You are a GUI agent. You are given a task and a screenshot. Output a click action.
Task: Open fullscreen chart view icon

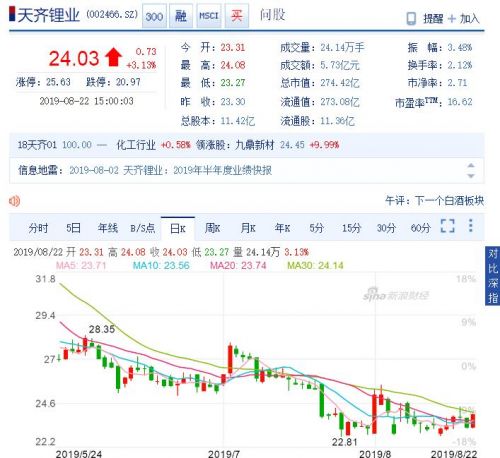click(x=447, y=226)
